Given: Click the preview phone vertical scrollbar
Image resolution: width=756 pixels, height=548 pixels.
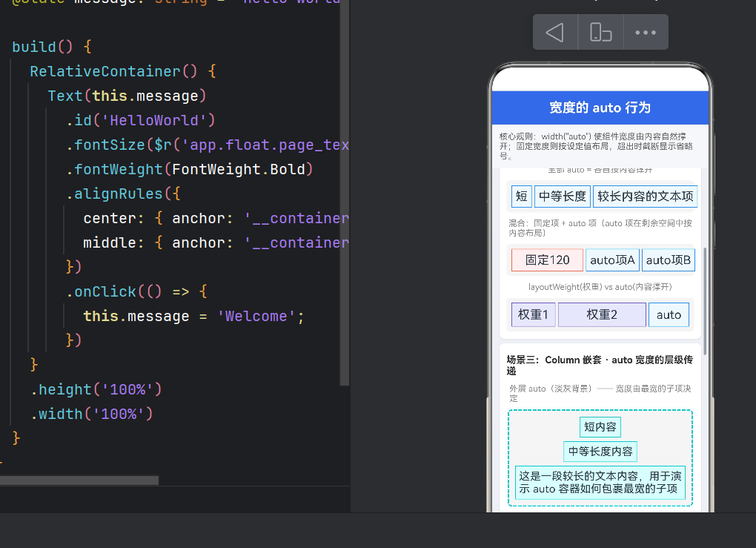Looking at the screenshot, I should coord(705,302).
